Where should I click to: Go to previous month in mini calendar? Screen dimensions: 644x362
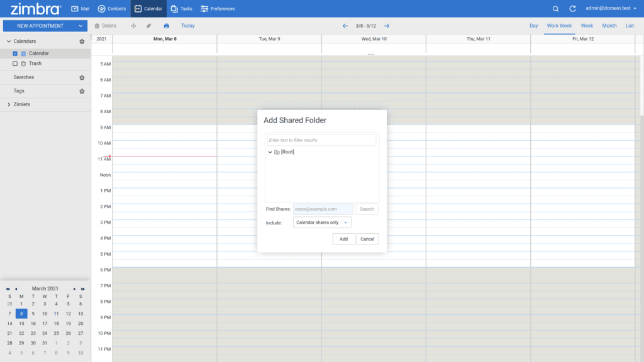click(16, 289)
